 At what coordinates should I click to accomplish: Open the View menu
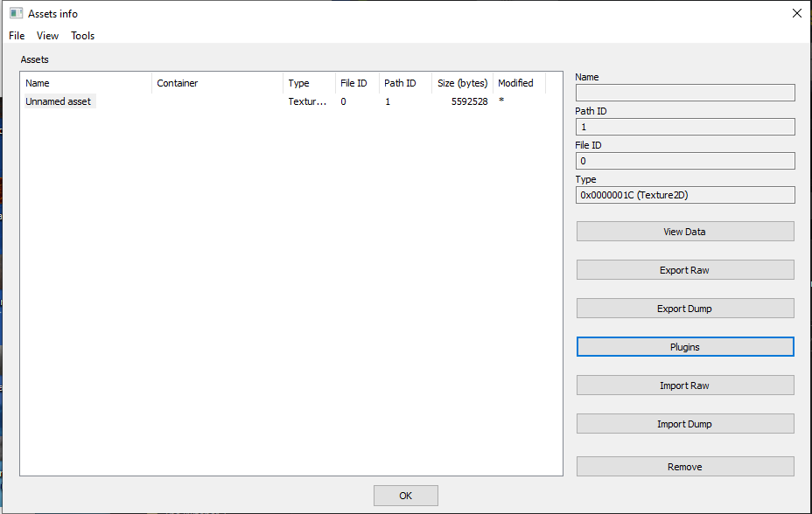(x=47, y=36)
